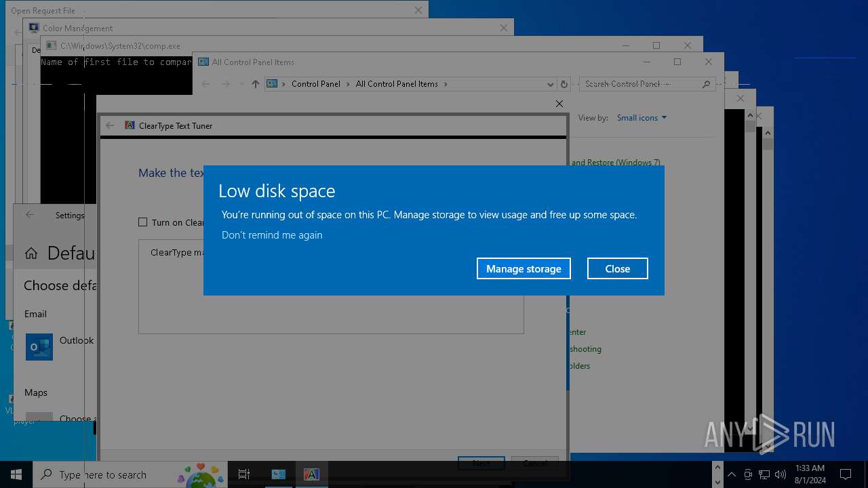Viewport: 868px width, 488px height.
Task: Open network icon in system tray
Action: (x=764, y=474)
